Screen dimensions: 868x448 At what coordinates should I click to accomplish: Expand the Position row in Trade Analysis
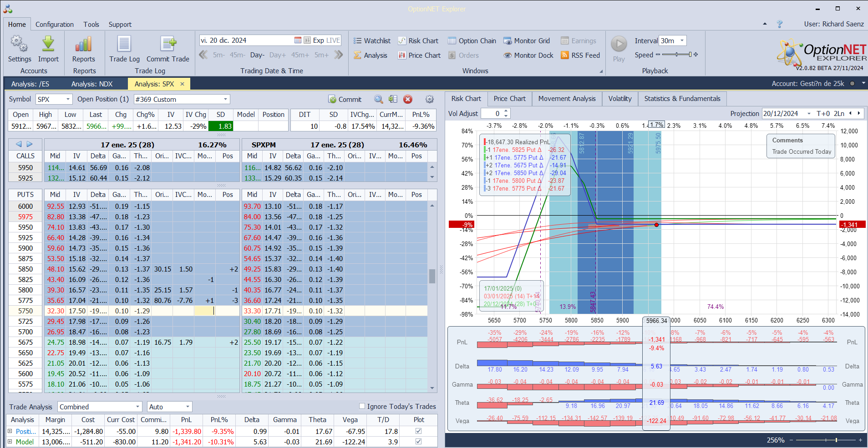click(10, 431)
